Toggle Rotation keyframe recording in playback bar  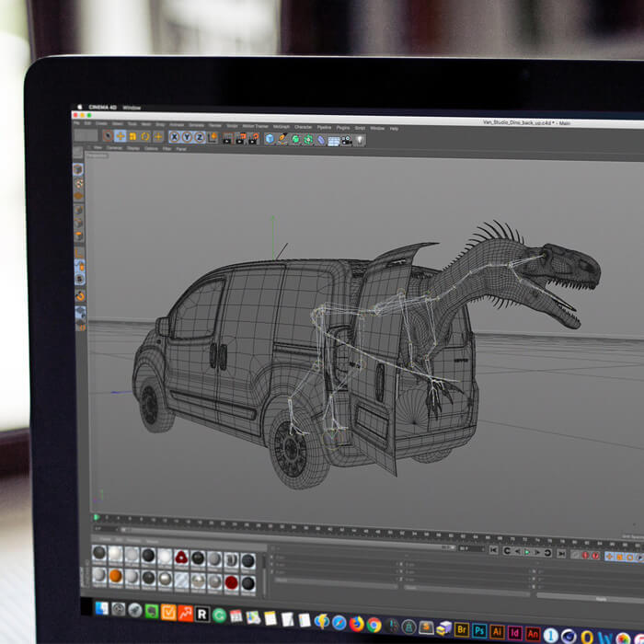point(629,558)
